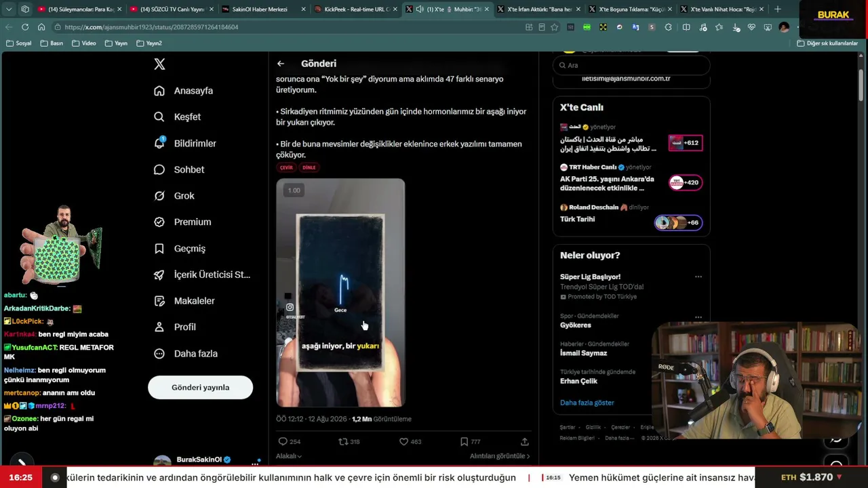
Task: Click the Gizlilik footer link
Action: [593, 427]
